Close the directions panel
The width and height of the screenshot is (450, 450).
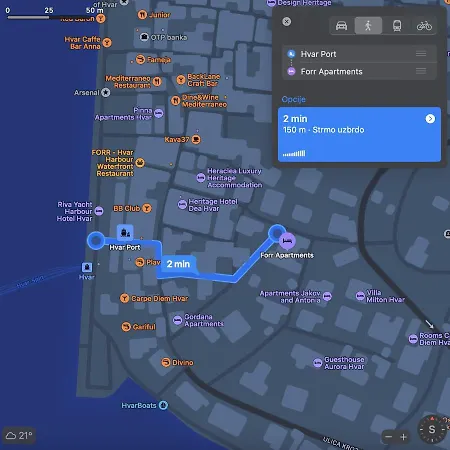[x=286, y=22]
